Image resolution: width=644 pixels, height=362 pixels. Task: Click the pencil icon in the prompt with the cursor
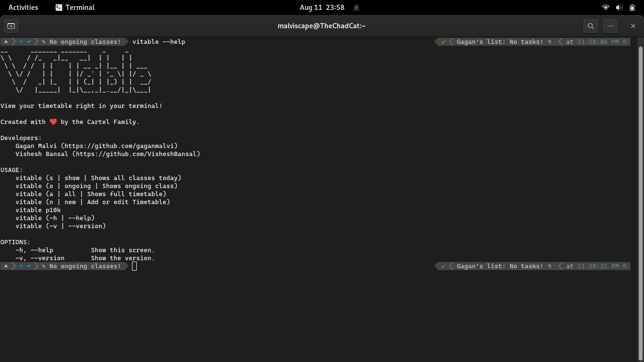tap(44, 266)
